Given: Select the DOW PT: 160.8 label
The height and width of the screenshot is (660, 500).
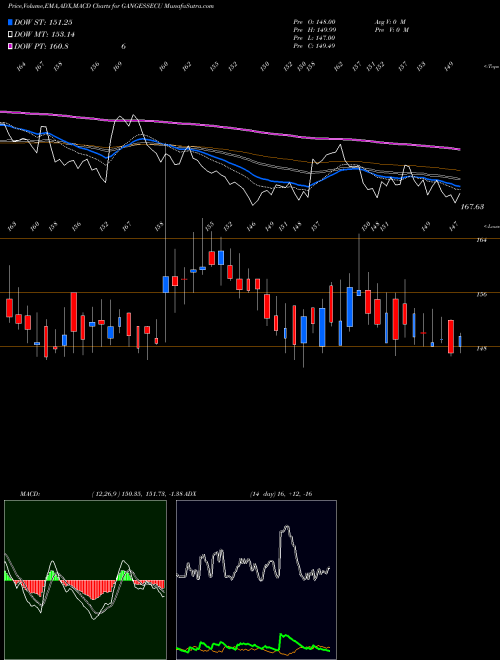Looking at the screenshot, I should pyautogui.click(x=41, y=47).
